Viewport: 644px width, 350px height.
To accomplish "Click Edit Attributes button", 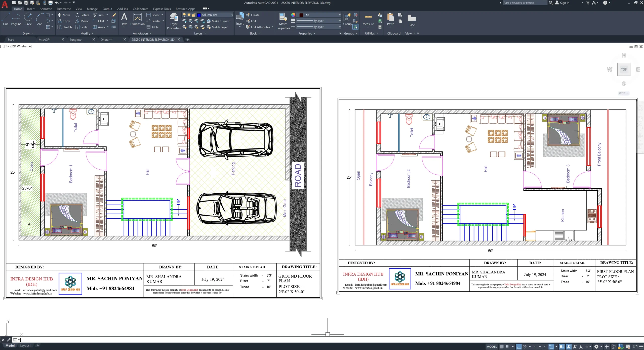I will (x=258, y=27).
